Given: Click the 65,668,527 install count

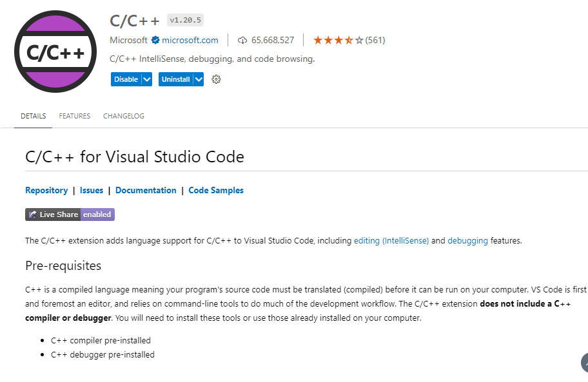Looking at the screenshot, I should [273, 40].
